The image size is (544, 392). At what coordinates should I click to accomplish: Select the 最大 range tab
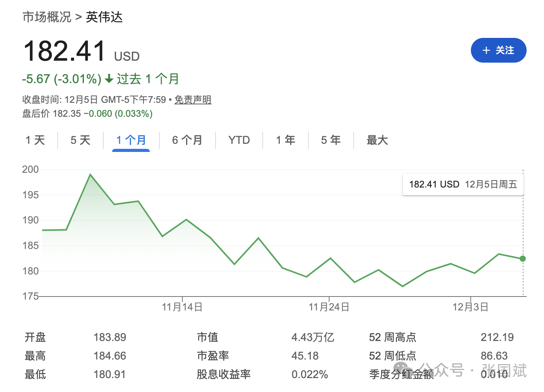[377, 140]
